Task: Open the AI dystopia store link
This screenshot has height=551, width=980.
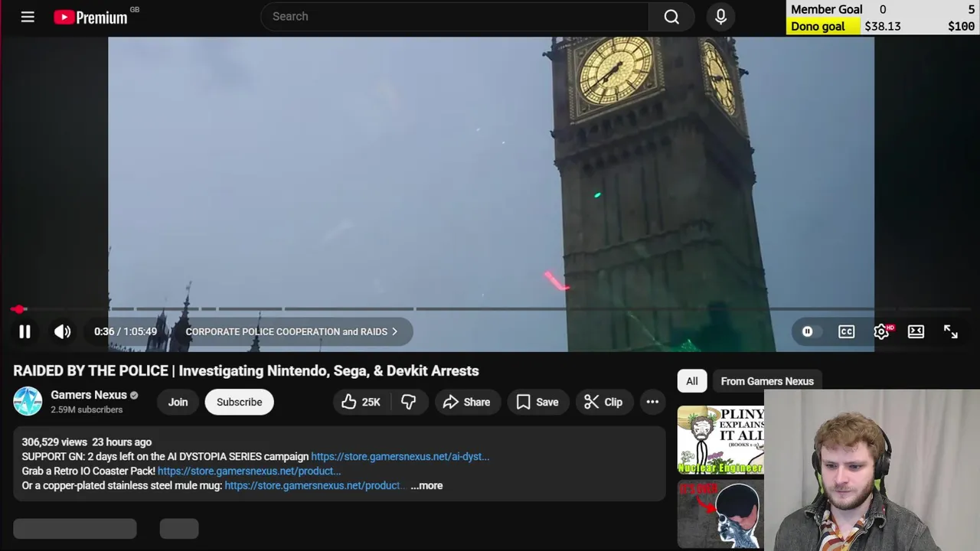Action: pyautogui.click(x=400, y=456)
